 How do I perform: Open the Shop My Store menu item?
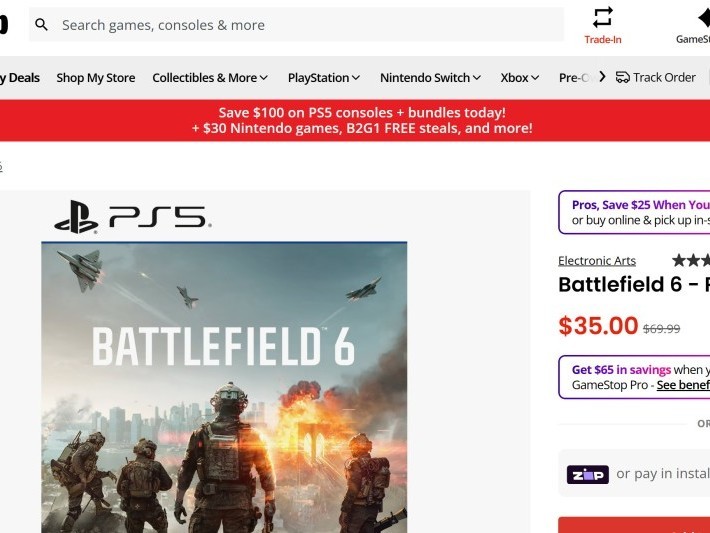(x=96, y=78)
